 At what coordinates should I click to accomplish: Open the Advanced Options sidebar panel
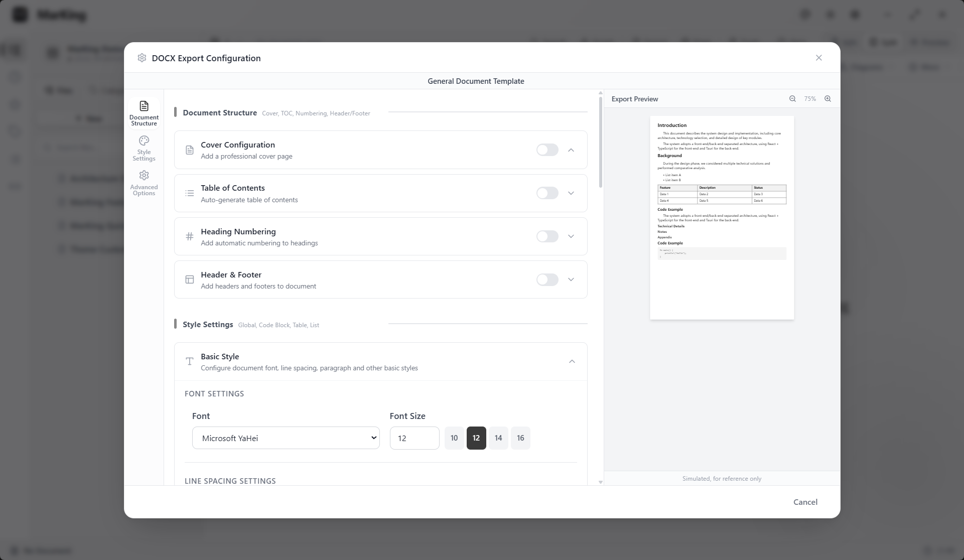coord(144,182)
